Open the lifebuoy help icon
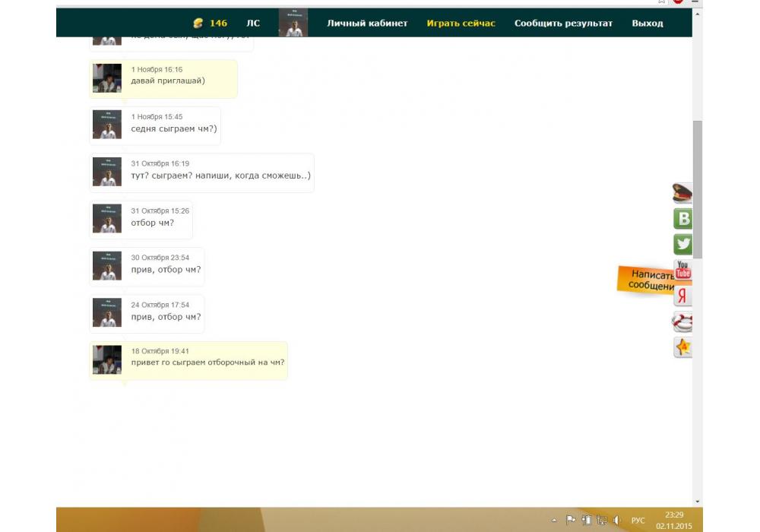The height and width of the screenshot is (532, 760). (682, 322)
